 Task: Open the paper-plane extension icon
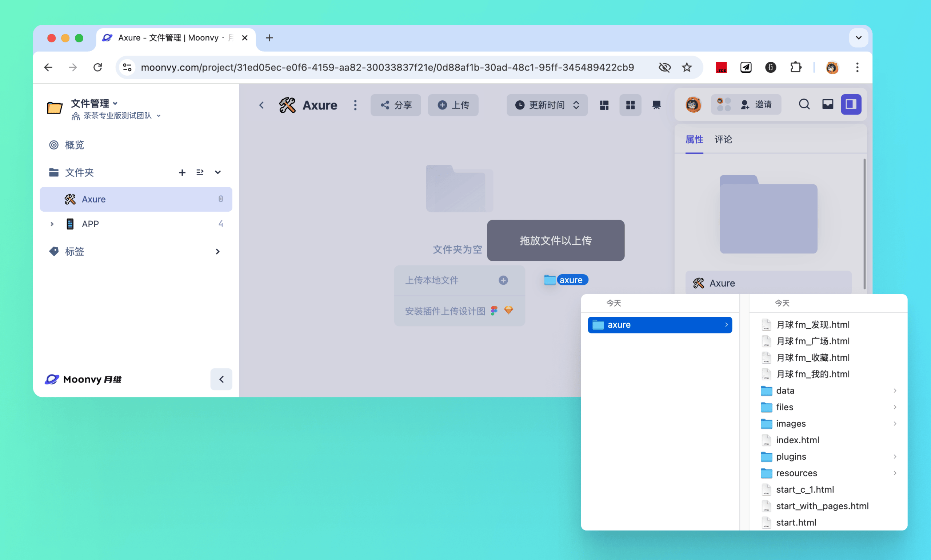[x=746, y=68]
